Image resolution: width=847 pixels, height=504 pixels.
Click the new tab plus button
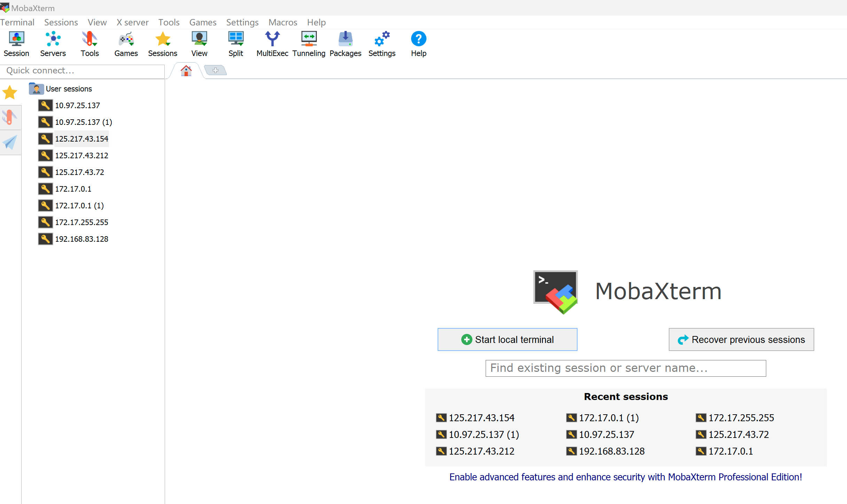[x=215, y=70]
